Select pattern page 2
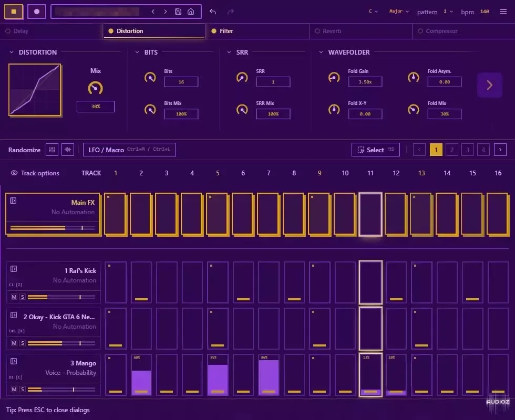The width and height of the screenshot is (515, 420). point(451,150)
